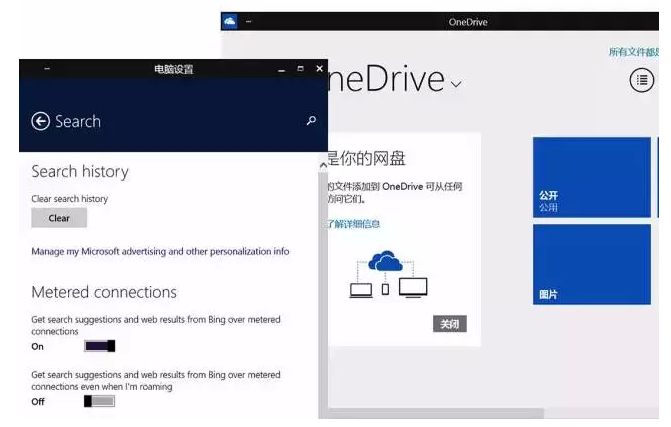Screen dimensions: 671x427
Task: Open the 公开 folder tile in OneDrive
Action: tap(592, 177)
